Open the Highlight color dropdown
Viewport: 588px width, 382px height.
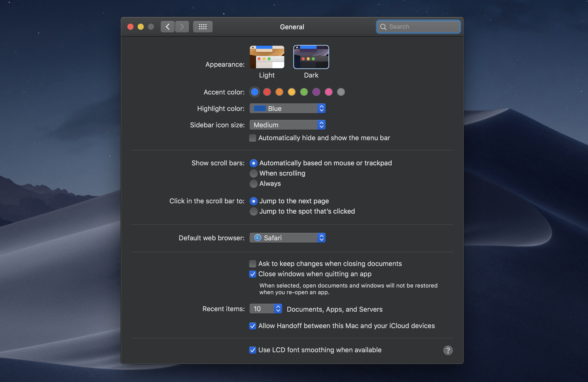pyautogui.click(x=288, y=108)
